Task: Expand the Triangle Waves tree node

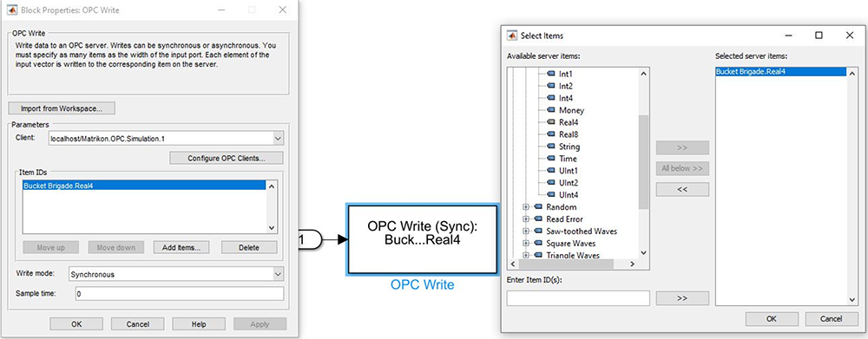Action: 526,255
